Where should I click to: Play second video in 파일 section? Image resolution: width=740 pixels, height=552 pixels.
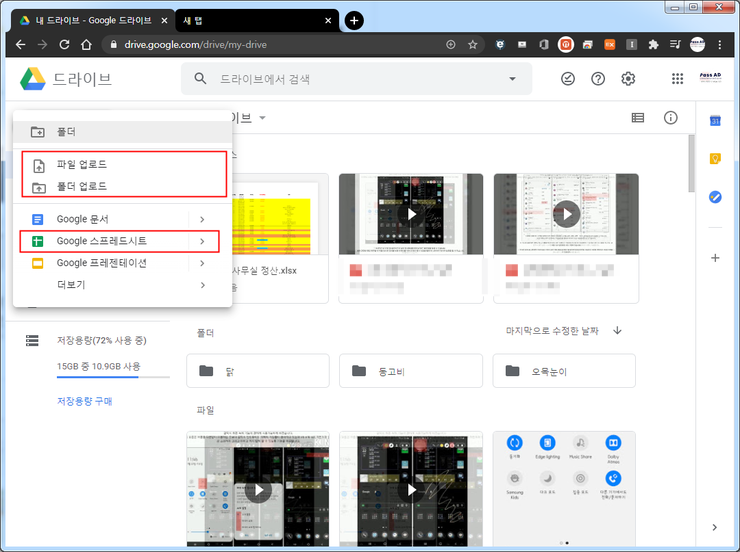[x=411, y=489]
